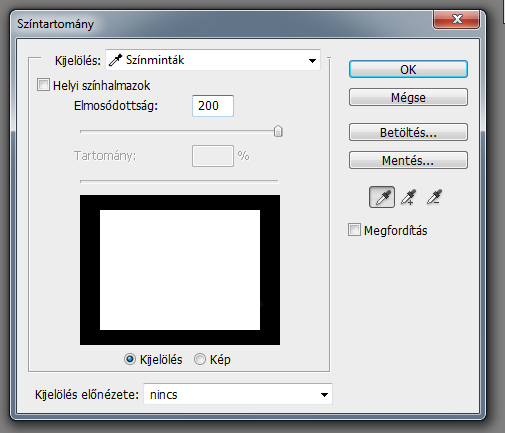
Task: Click the OK button
Action: click(408, 69)
